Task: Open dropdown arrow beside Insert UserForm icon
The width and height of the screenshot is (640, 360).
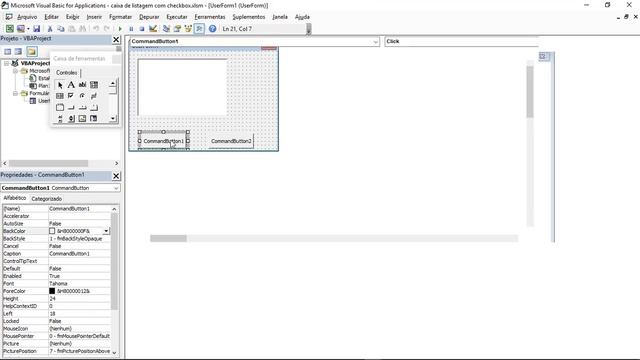Action: [x=28, y=29]
